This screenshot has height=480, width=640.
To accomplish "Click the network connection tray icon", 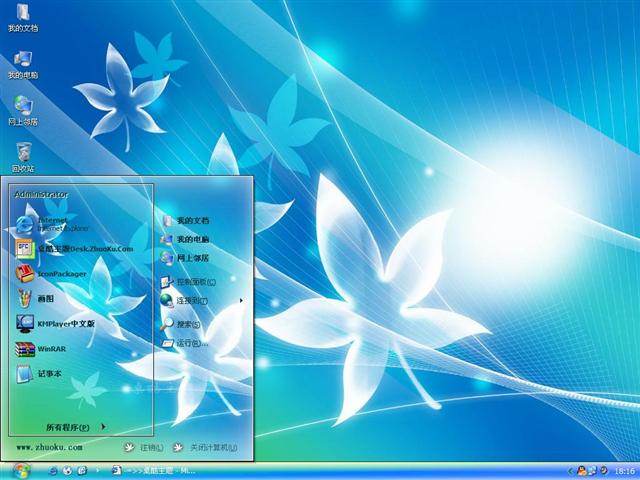I will (593, 471).
